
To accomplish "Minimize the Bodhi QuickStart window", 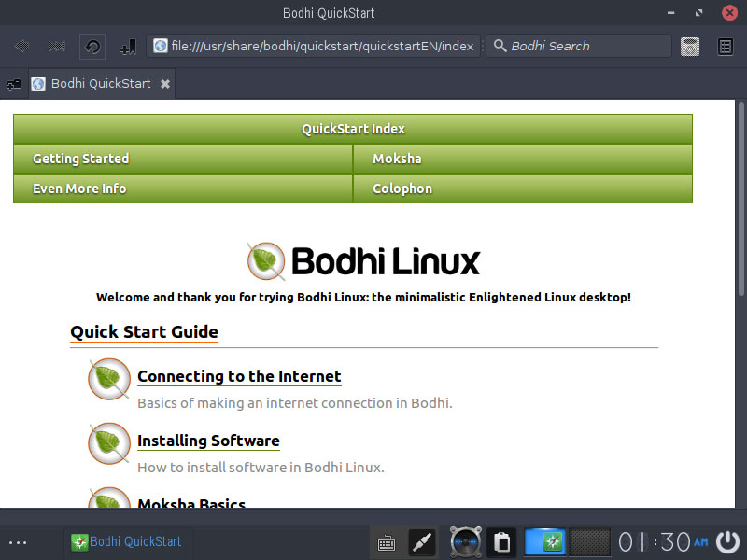I will tap(670, 13).
